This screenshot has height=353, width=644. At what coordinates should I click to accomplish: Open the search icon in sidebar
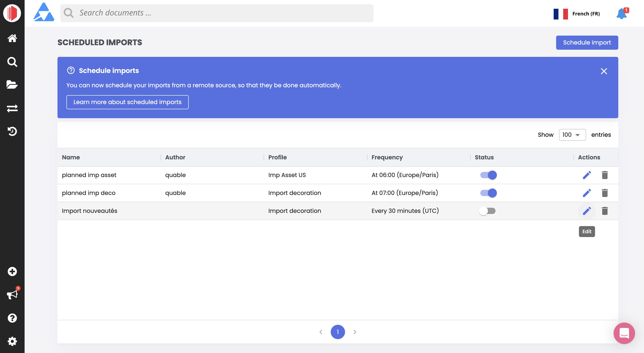tap(12, 62)
